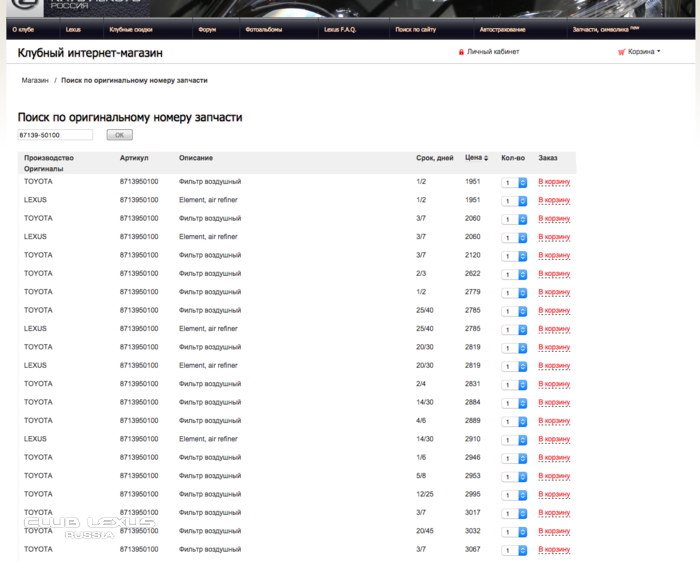The width and height of the screenshot is (700, 562).
Task: Open the Личный кабинет link
Action: tap(493, 52)
